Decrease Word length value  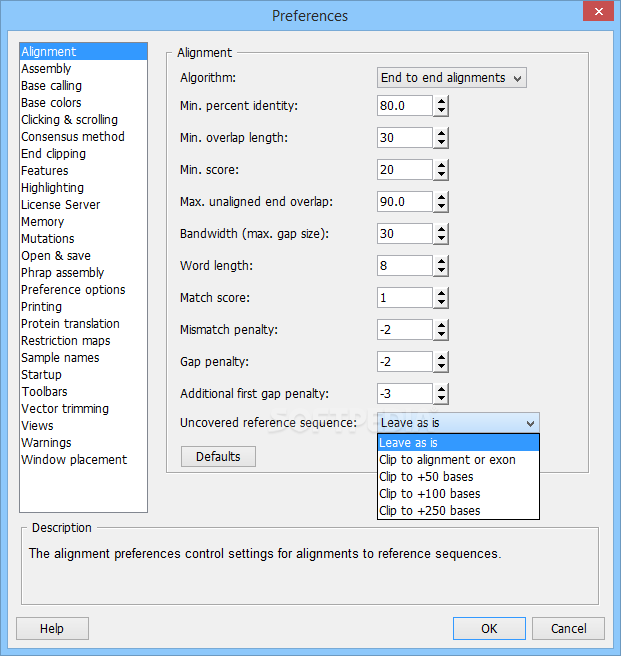441,271
